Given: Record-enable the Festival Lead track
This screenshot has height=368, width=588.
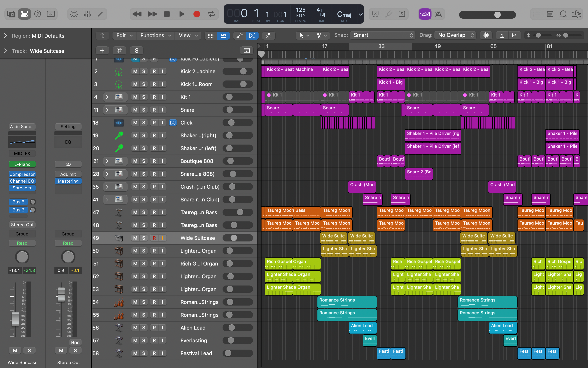Looking at the screenshot, I should [154, 353].
